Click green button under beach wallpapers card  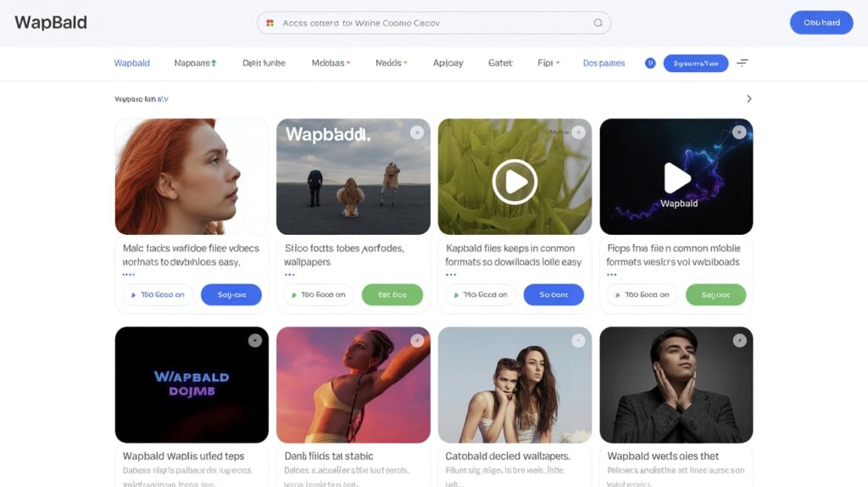392,294
